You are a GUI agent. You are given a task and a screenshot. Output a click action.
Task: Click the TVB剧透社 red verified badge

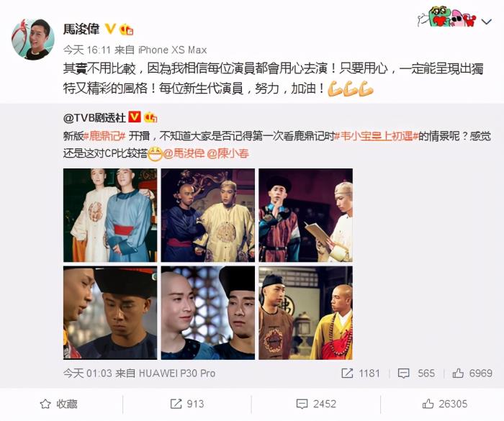[x=135, y=117]
